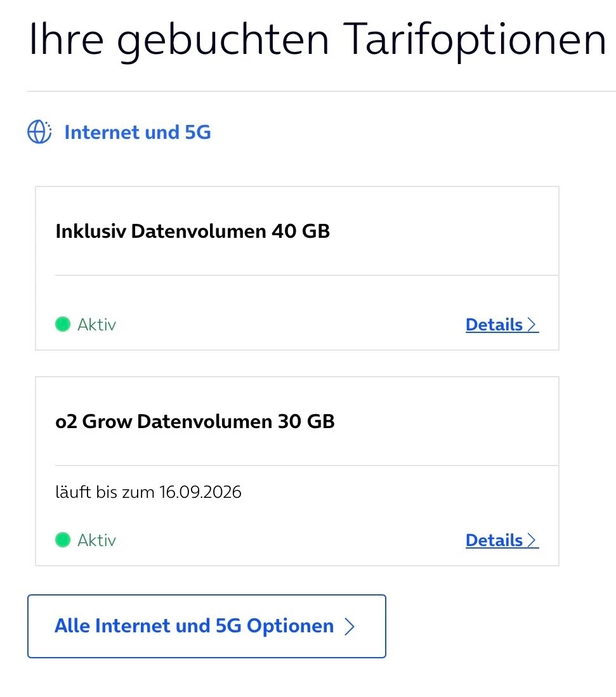The width and height of the screenshot is (616, 697).
Task: Click the läuft bis zum 16.09.2026 text
Action: click(148, 492)
